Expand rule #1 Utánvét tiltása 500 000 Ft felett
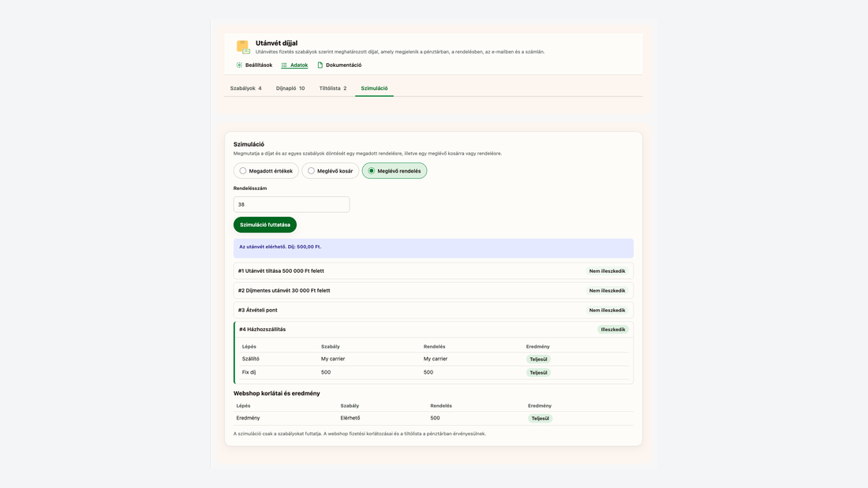 tap(433, 271)
